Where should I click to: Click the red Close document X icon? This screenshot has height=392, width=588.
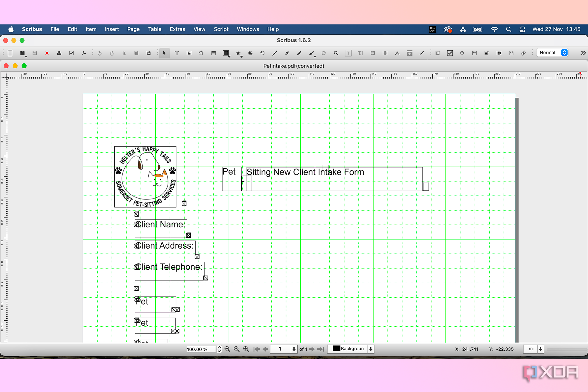tap(47, 53)
